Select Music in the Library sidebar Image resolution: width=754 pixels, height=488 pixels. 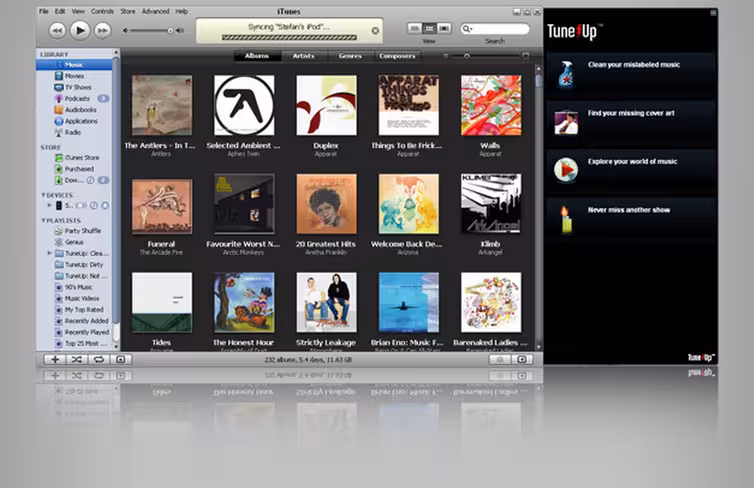74,64
